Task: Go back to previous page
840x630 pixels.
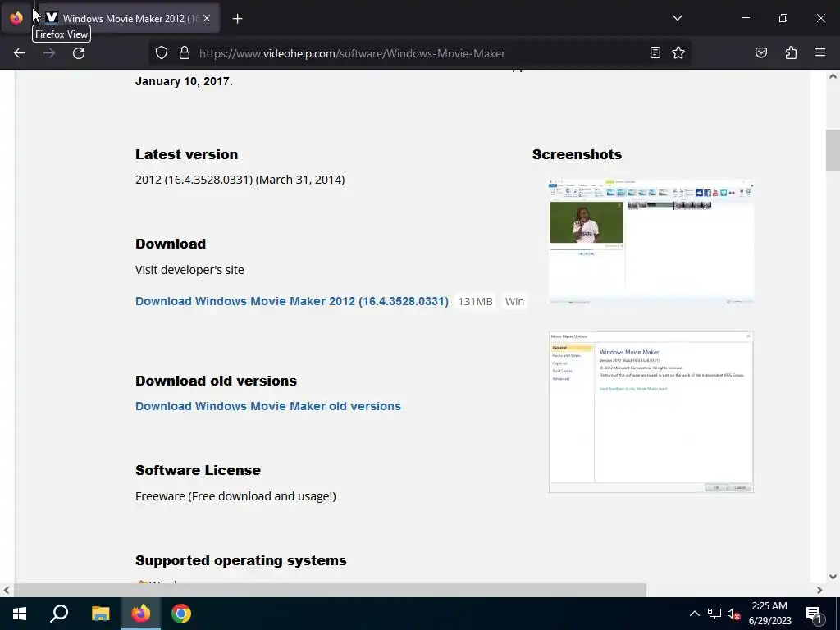Action: (x=20, y=53)
